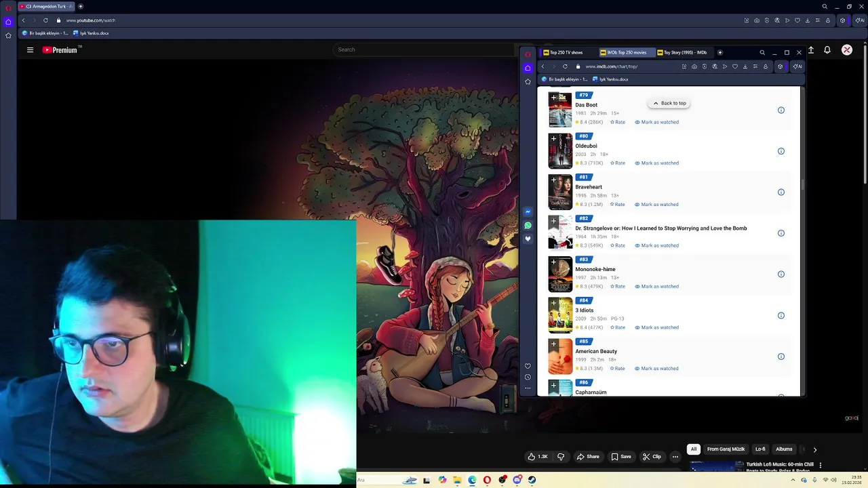
Task: Go to YouTube Premium home logo
Action: coord(61,49)
